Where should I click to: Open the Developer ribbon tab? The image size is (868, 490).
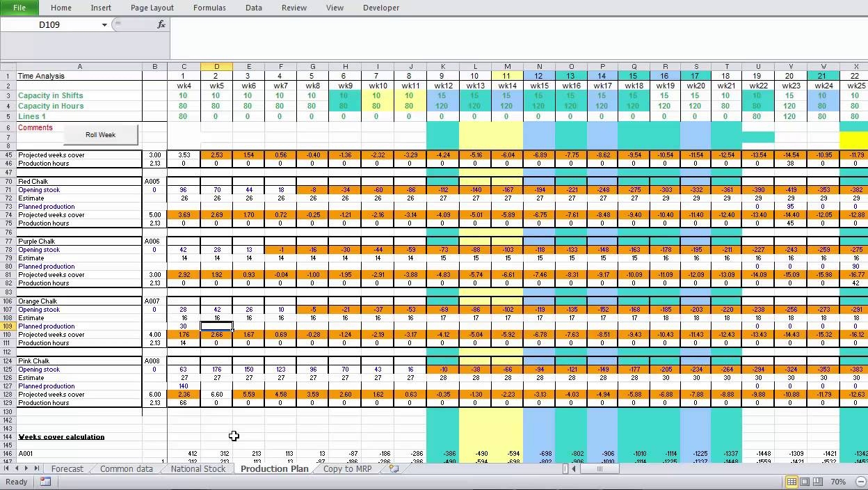380,8
